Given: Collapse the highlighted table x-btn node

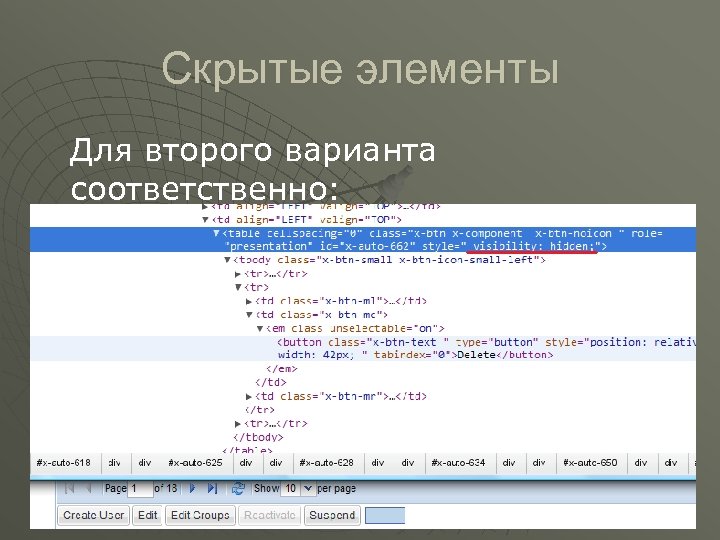Looking at the screenshot, I should pyautogui.click(x=216, y=233).
